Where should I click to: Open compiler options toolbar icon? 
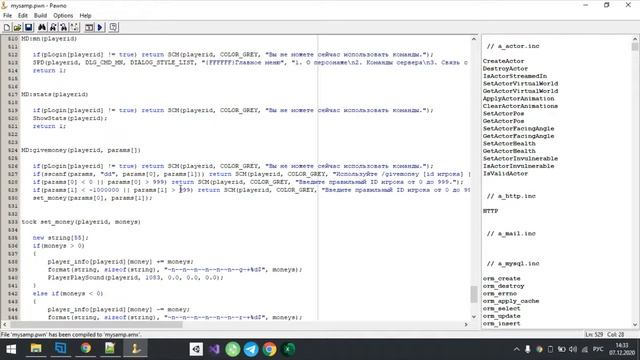pos(113,27)
